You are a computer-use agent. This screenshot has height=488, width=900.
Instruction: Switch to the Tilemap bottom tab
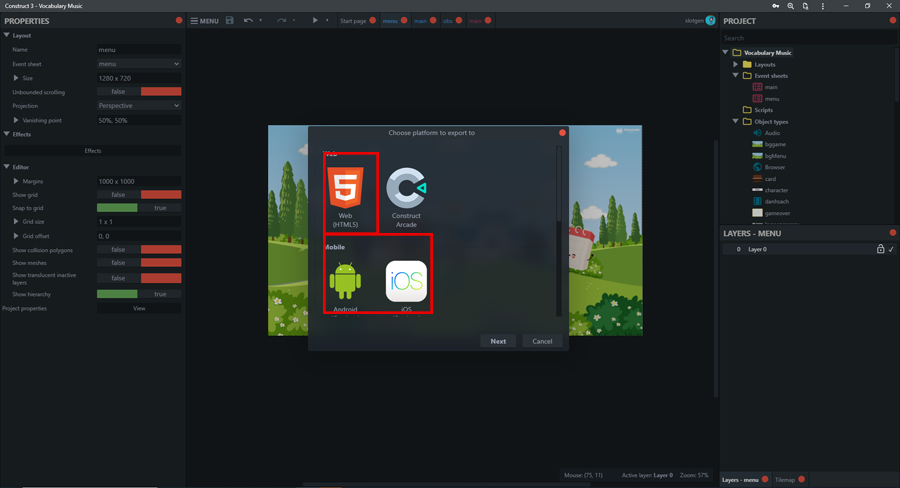click(x=785, y=479)
